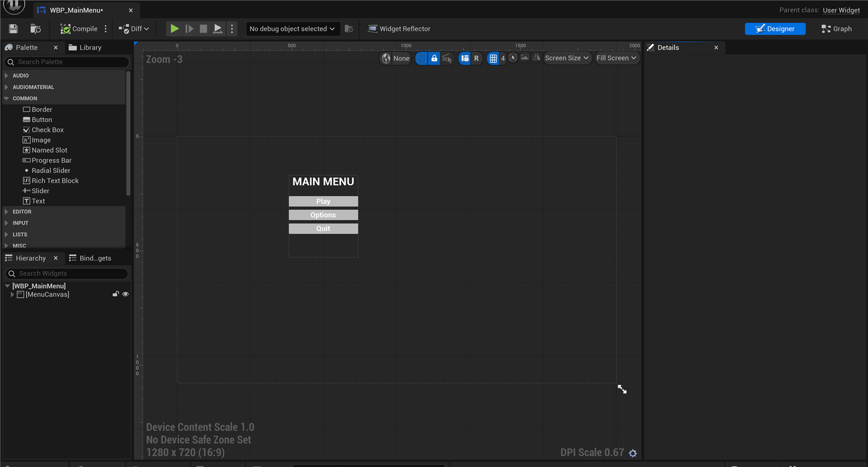Select the Image widget in palette
The height and width of the screenshot is (467, 868).
coord(37,140)
